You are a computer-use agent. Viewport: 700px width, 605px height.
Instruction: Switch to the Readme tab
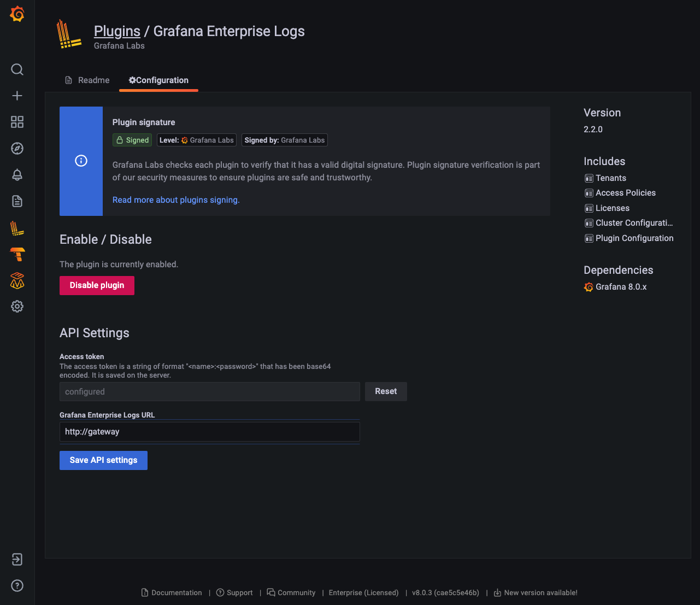(87, 80)
